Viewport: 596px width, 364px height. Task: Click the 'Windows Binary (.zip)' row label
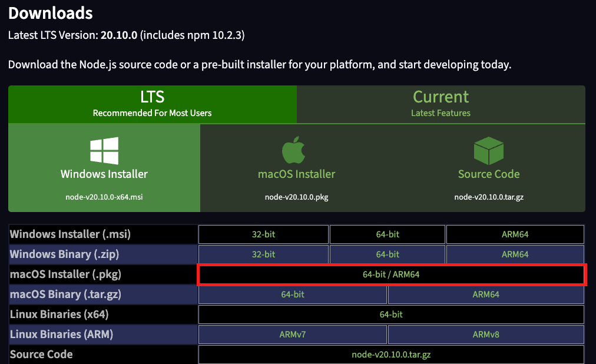click(64, 254)
